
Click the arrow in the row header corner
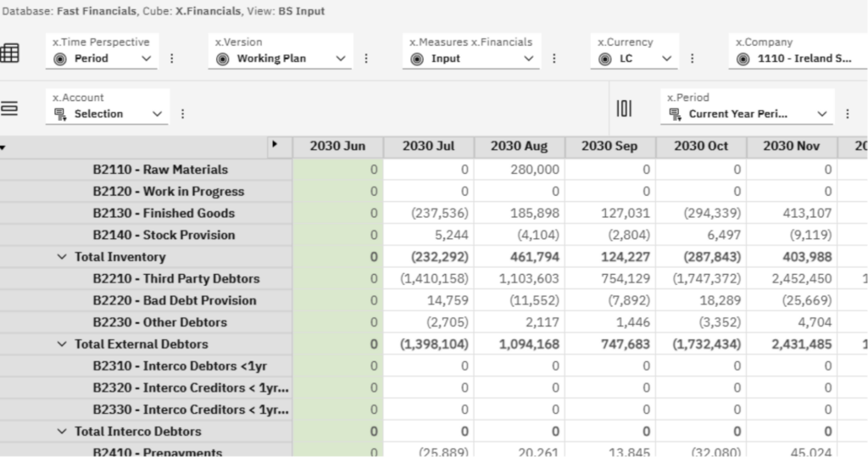pyautogui.click(x=275, y=146)
